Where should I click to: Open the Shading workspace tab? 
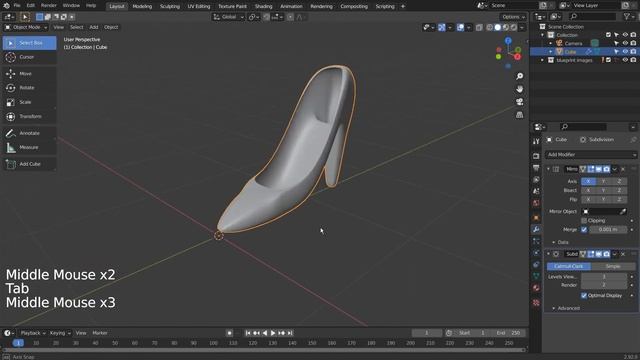[x=263, y=7]
